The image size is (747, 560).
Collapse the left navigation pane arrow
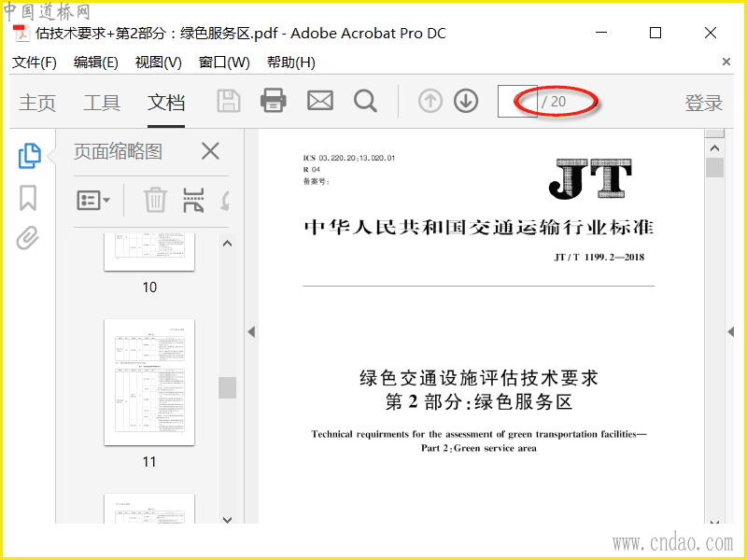[x=251, y=332]
